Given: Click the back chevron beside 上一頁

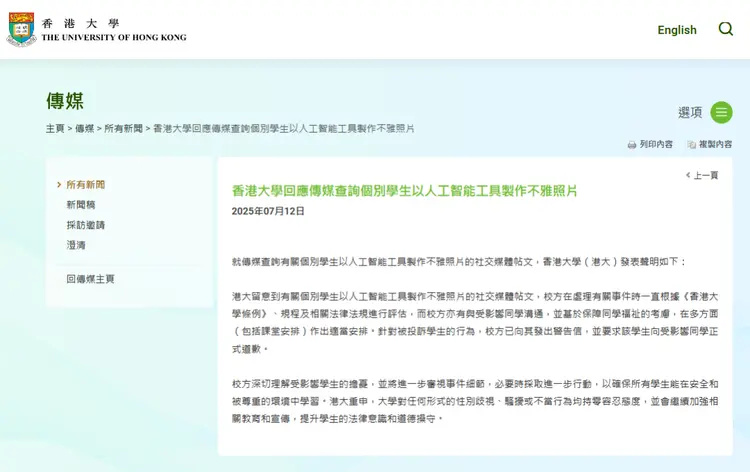Looking at the screenshot, I should tap(688, 175).
